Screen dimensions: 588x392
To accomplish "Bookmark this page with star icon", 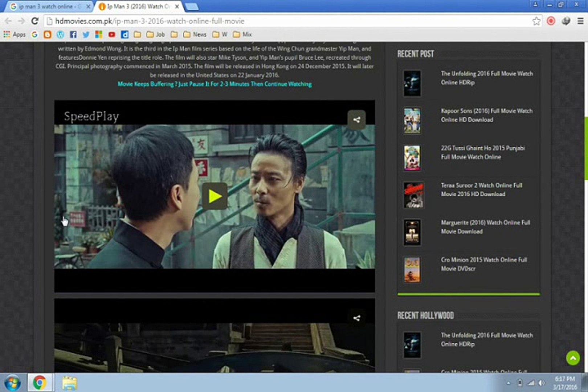I will 536,21.
